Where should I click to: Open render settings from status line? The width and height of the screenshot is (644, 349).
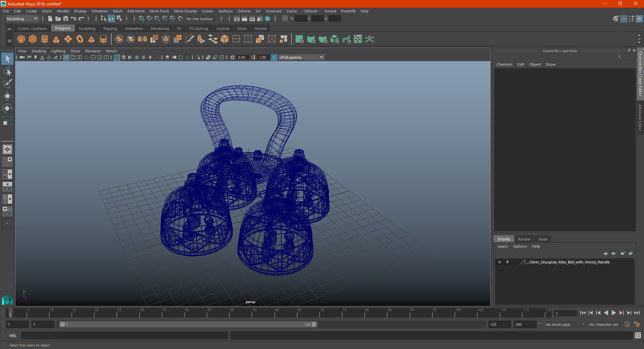(260, 19)
